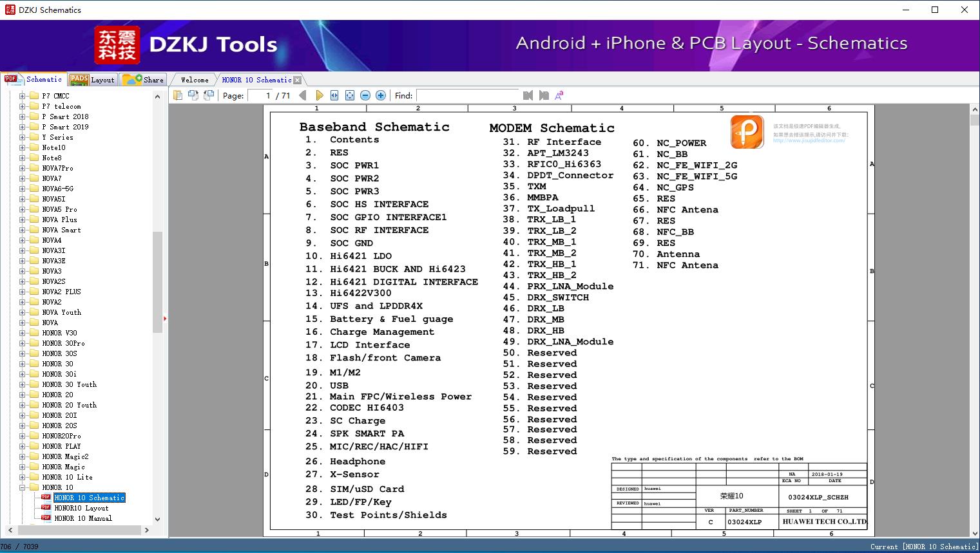Click the HONOR V30 folder icon
The width and height of the screenshot is (980, 553).
[34, 333]
